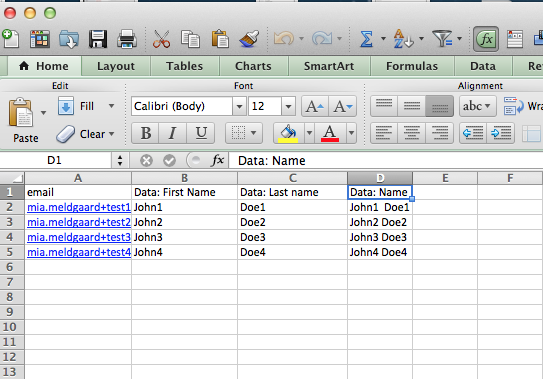Click the fx insert function button in formula bar
The height and width of the screenshot is (379, 543).
(218, 160)
